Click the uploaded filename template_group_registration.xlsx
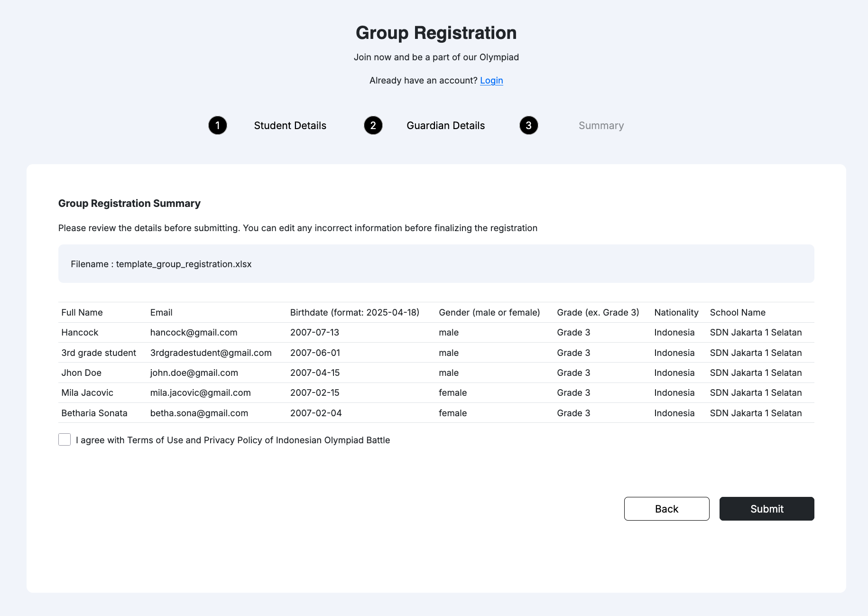 184,264
